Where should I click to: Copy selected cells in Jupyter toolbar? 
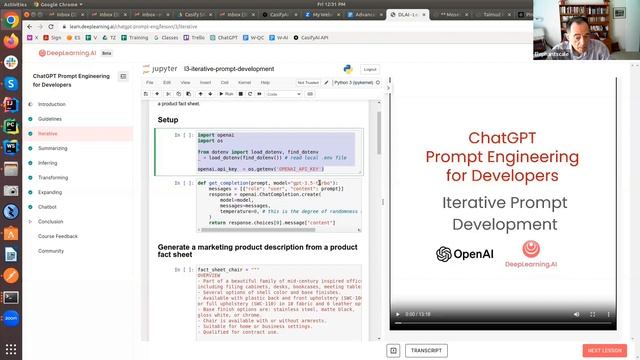coord(178,94)
